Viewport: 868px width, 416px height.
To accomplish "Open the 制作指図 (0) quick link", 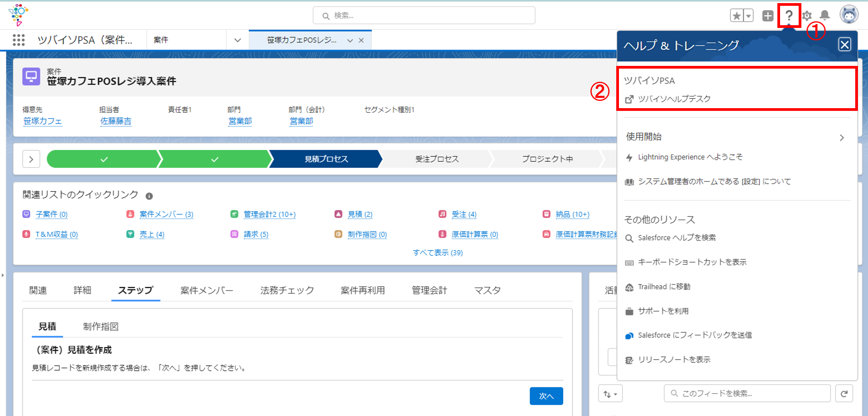I will pyautogui.click(x=367, y=234).
